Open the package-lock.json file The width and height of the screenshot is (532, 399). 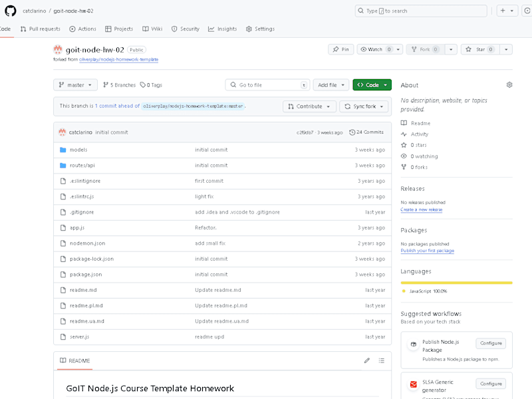click(x=92, y=259)
